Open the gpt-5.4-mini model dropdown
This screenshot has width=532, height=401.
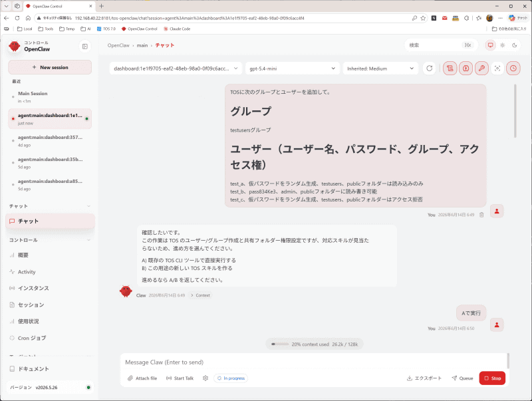pyautogui.click(x=292, y=68)
